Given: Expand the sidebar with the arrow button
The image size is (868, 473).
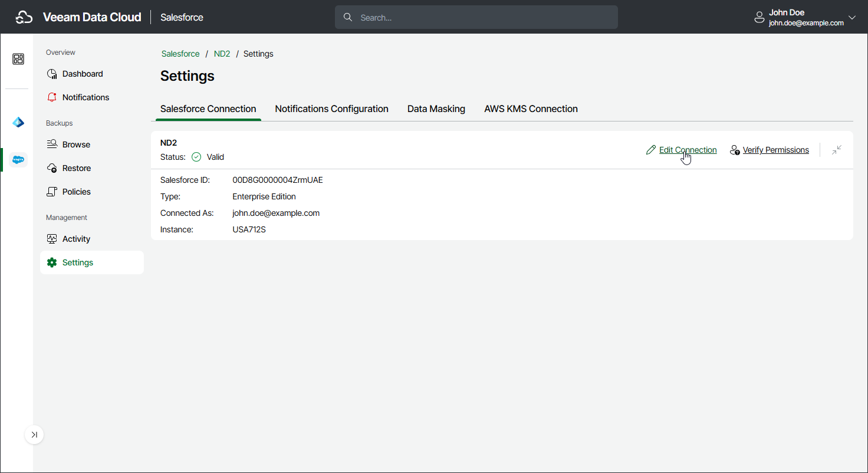Looking at the screenshot, I should click(x=34, y=435).
